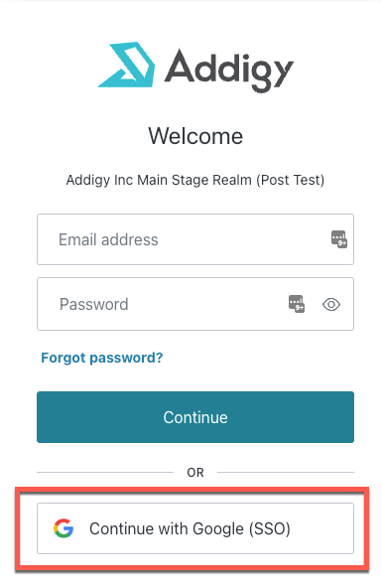The width and height of the screenshot is (382, 588).
Task: Click the teal Addigy logo mark
Action: (127, 65)
